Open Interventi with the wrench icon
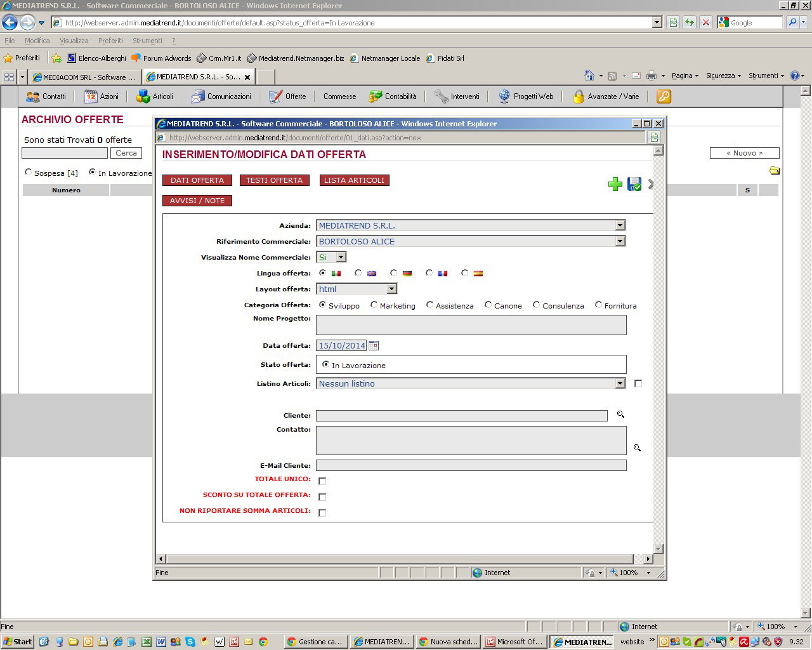The height and width of the screenshot is (650, 812). point(457,96)
